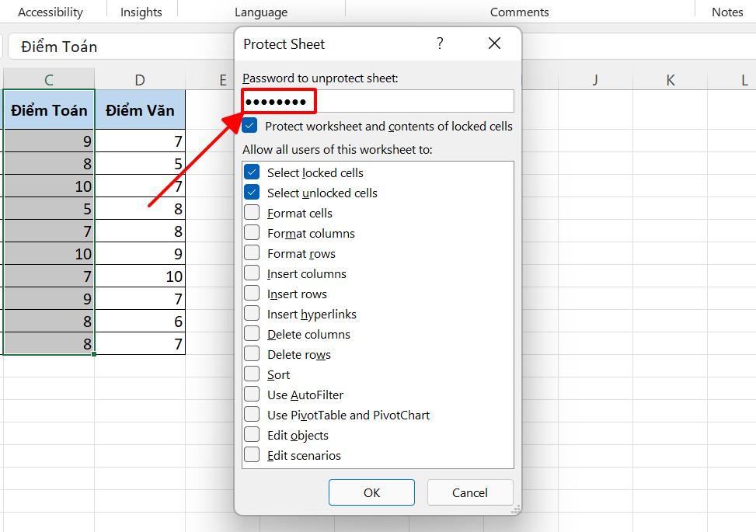
Task: Toggle the Select locked cells checkbox
Action: tap(252, 172)
